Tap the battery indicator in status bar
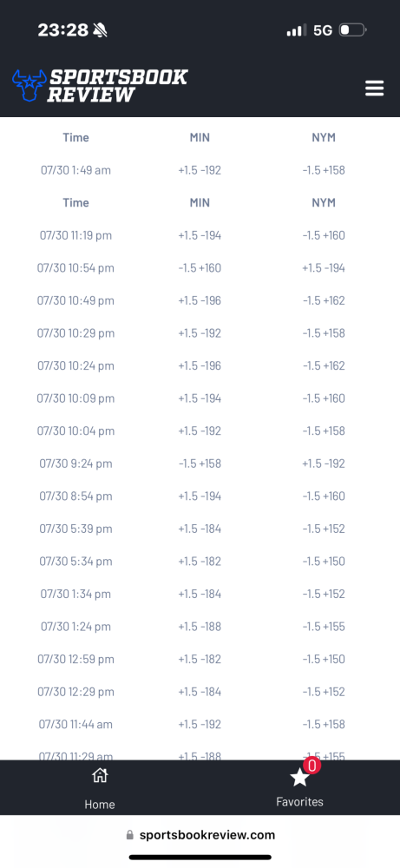 352,30
